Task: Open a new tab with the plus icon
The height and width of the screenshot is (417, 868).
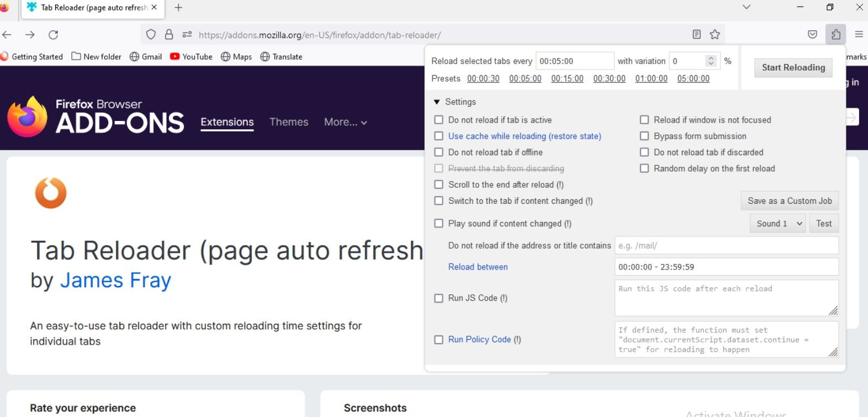Action: pyautogui.click(x=178, y=8)
